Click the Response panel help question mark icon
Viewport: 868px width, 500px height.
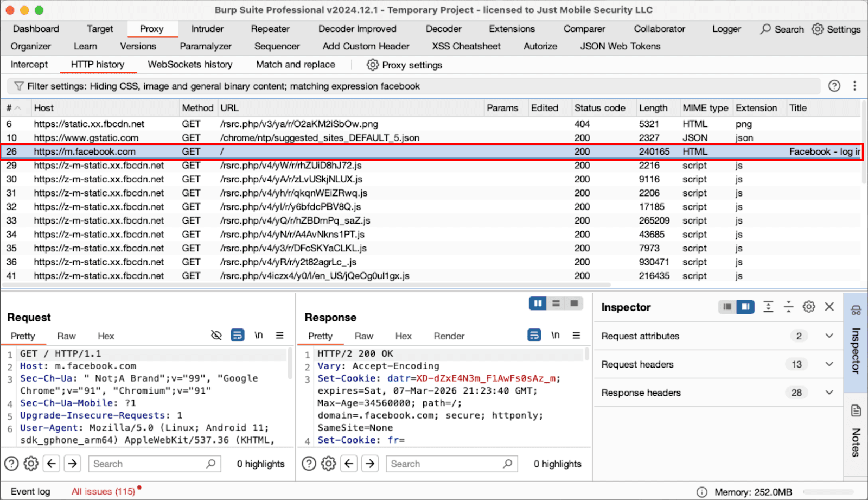pyautogui.click(x=308, y=464)
